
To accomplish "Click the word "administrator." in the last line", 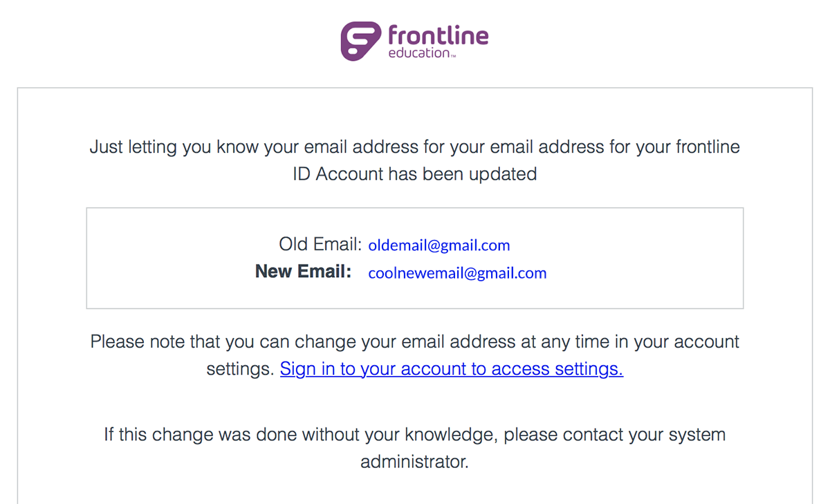I will 414,462.
